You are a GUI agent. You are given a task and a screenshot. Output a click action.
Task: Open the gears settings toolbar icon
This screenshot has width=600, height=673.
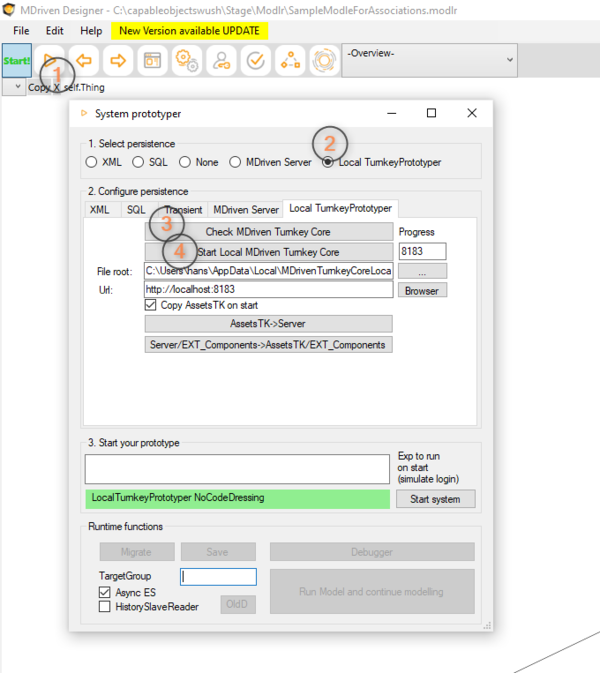click(x=187, y=61)
